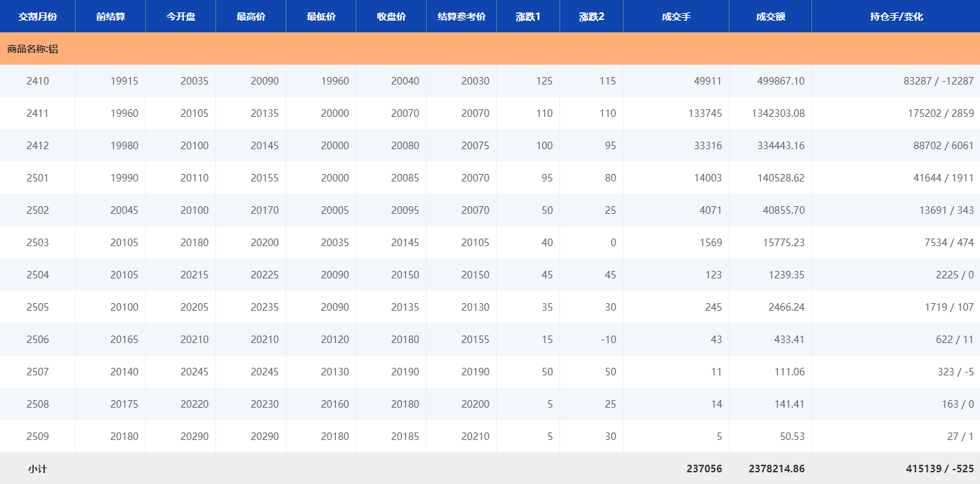Click the 2412 delivery month cell
The image size is (980, 484).
[38, 146]
